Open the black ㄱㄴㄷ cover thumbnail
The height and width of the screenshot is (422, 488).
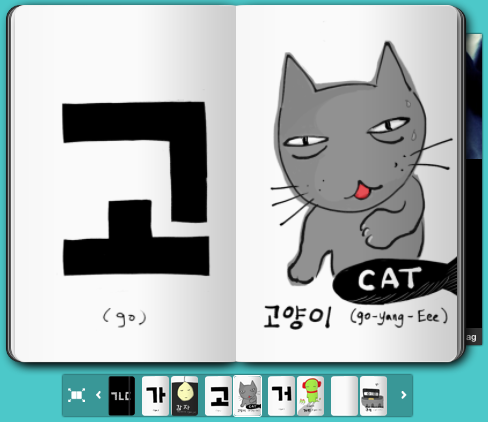pos(122,396)
